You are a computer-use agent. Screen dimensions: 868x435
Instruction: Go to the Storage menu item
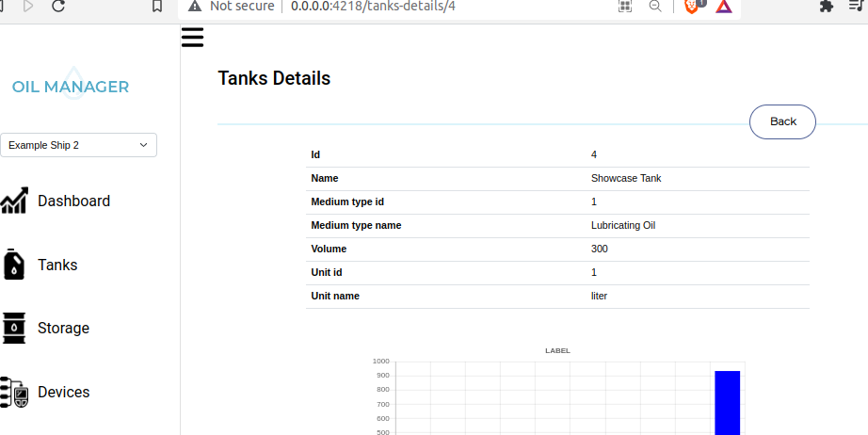coord(63,328)
